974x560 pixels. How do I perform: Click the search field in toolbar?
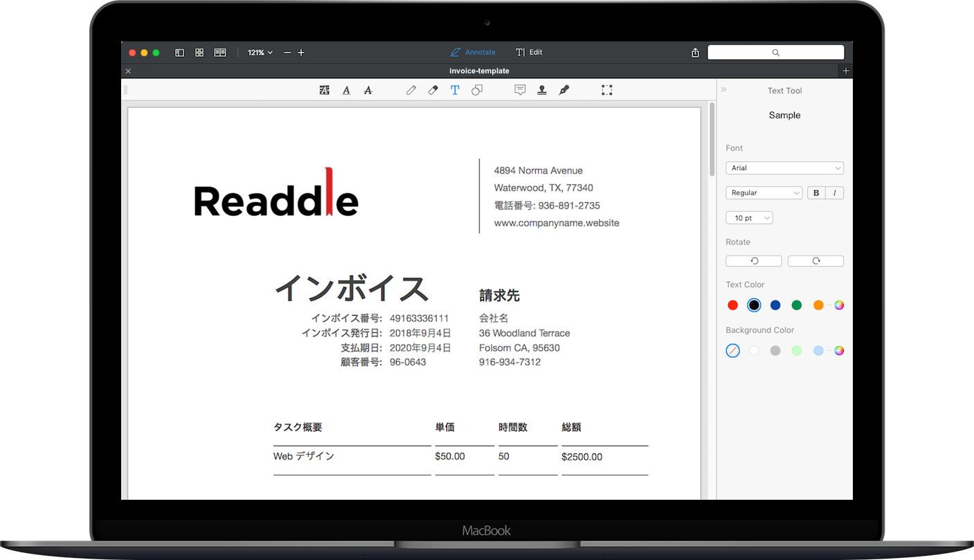[775, 53]
